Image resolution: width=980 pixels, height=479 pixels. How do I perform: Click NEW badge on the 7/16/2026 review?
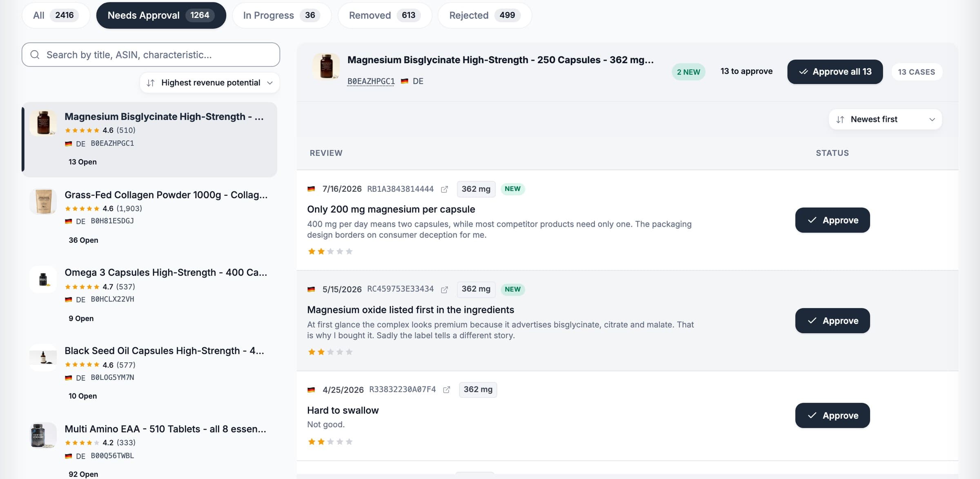[x=512, y=189]
